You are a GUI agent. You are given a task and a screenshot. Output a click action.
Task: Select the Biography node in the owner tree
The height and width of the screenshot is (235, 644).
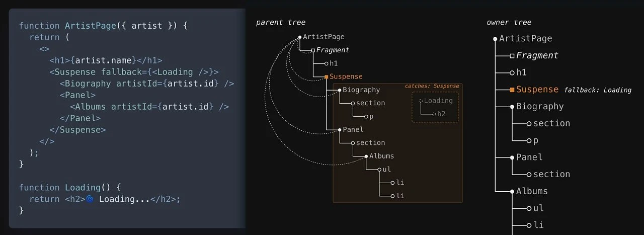tap(540, 107)
